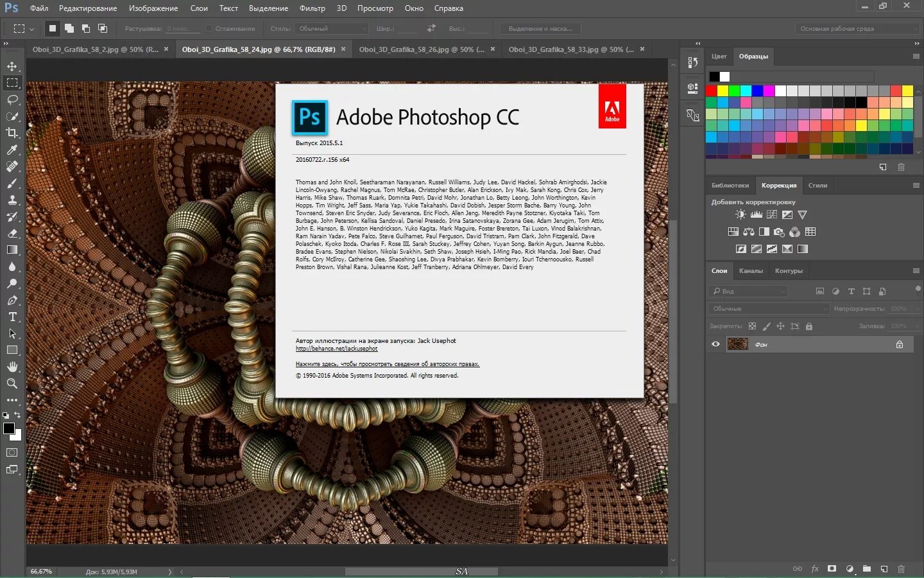
Task: Add a layer mask at panel bottom
Action: coord(832,569)
